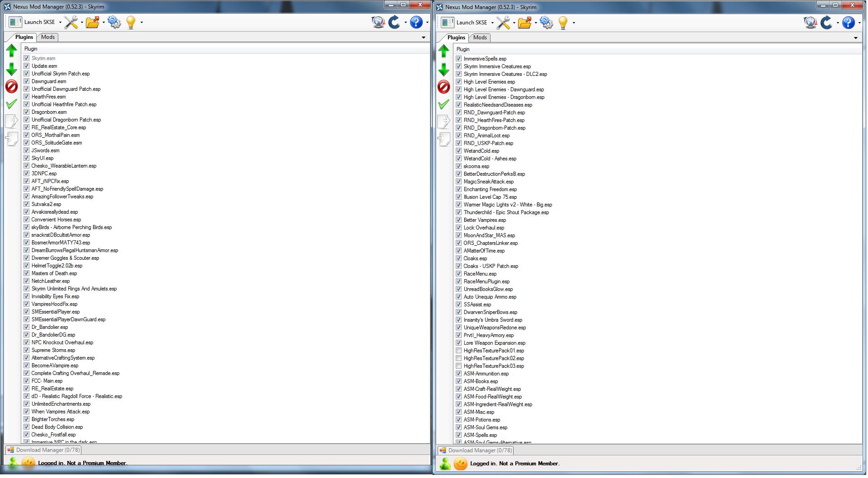Expand the tools dropdown arrow in left window
The height and width of the screenshot is (478, 868).
[82, 22]
